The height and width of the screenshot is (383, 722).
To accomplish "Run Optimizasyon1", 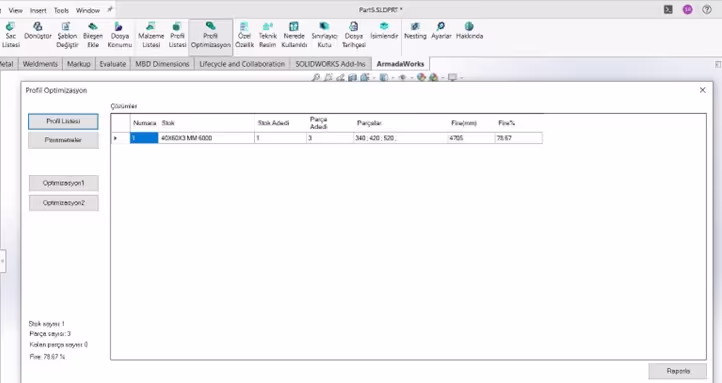I will (64, 183).
